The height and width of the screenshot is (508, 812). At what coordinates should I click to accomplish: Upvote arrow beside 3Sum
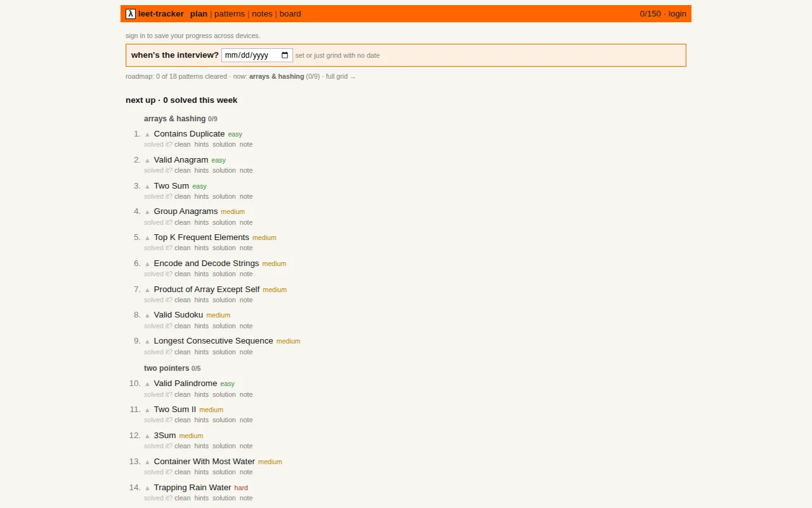coord(147,436)
